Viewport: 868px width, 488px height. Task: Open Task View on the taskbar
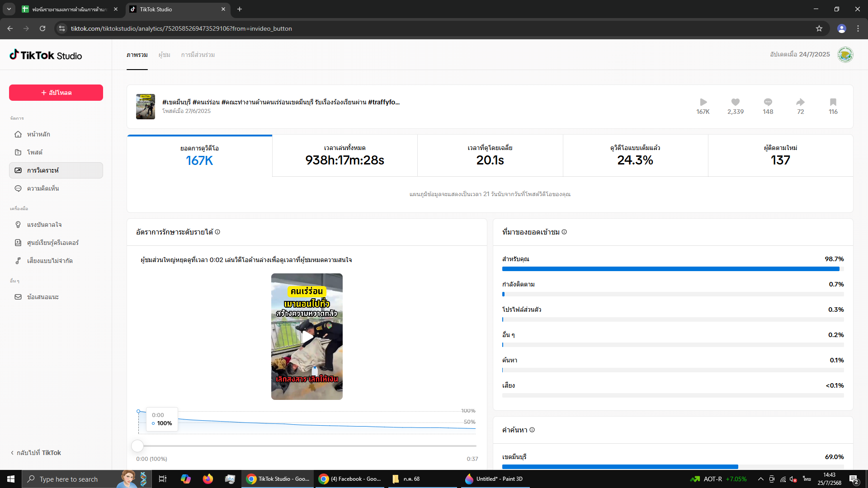tap(163, 479)
